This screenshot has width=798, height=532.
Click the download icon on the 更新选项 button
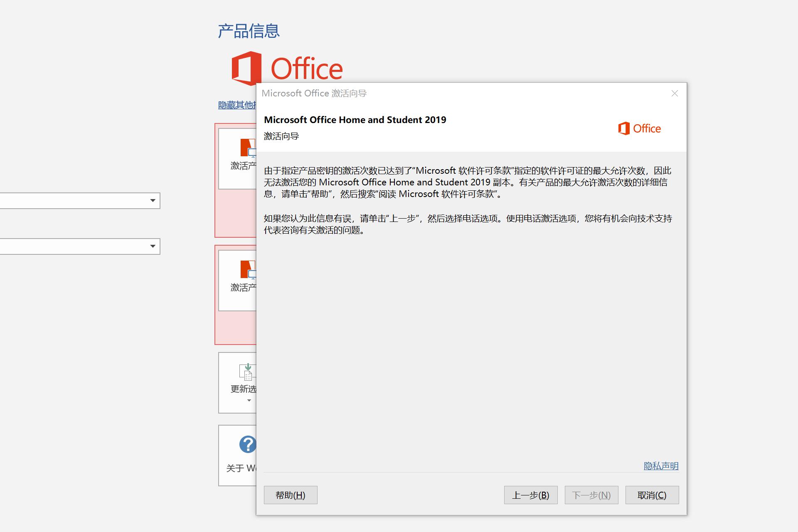coord(247,372)
